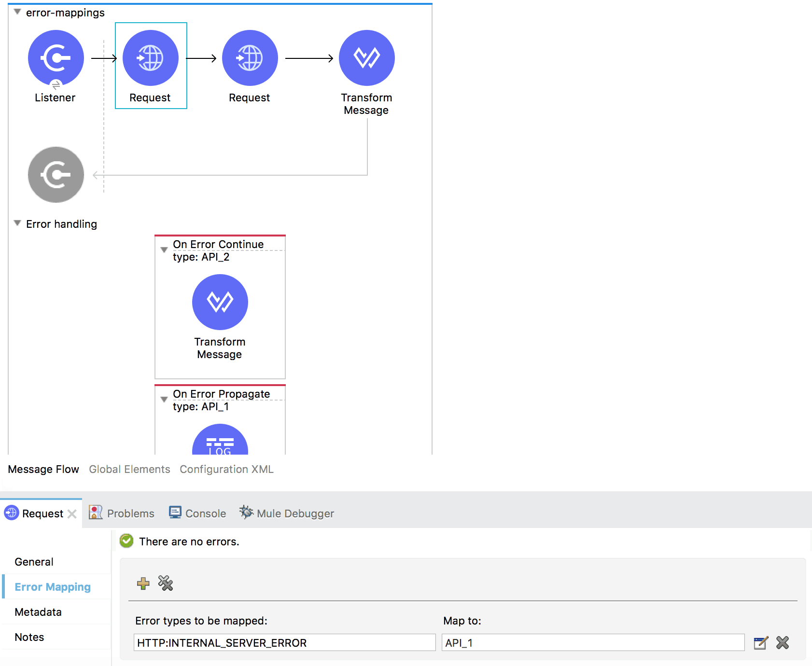Viewport: 812px width, 666px height.
Task: Collapse the On Error Continue scope
Action: pos(164,250)
